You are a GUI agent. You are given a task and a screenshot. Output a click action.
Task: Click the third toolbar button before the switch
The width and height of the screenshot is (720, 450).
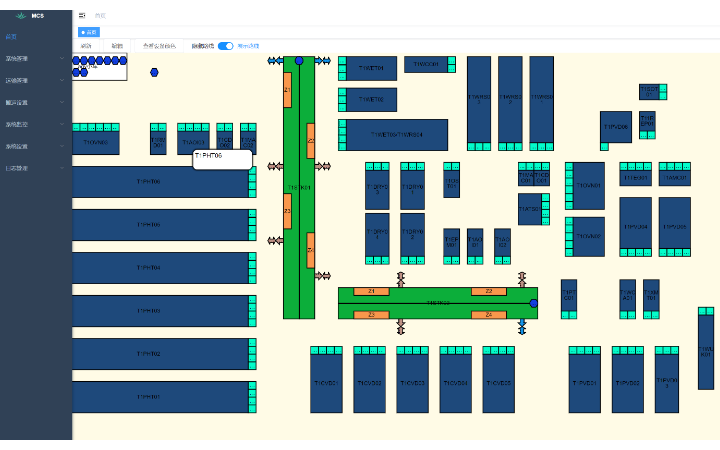159,46
